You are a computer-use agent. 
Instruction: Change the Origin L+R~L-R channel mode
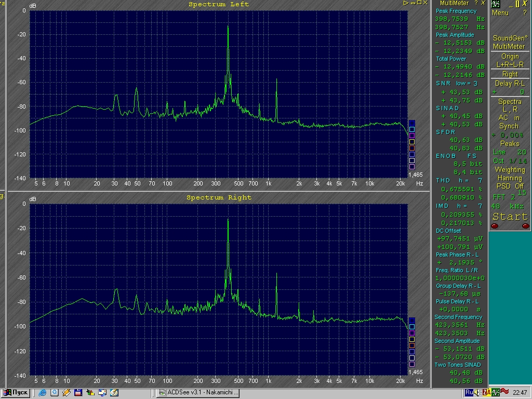click(510, 61)
